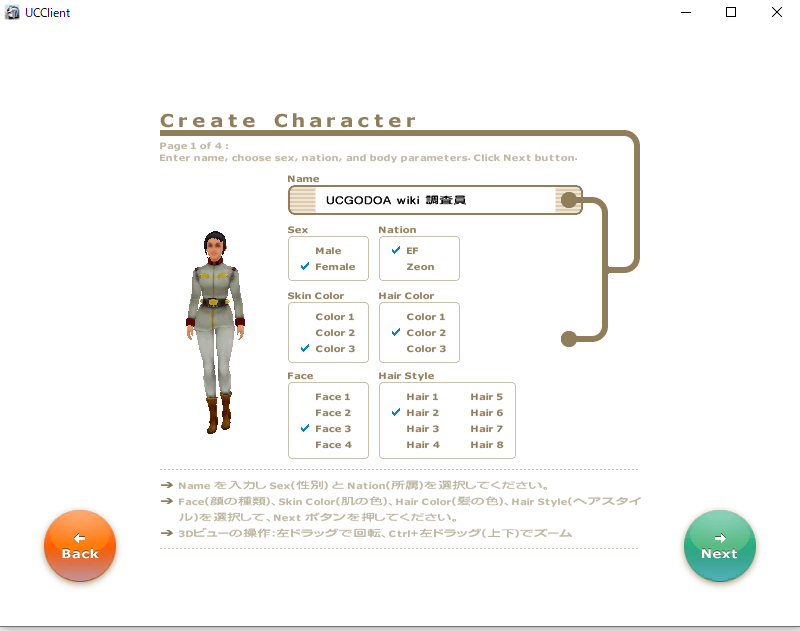Viewport: 800px width, 631px height.
Task: Pick Skin Color 2
Action: [335, 332]
